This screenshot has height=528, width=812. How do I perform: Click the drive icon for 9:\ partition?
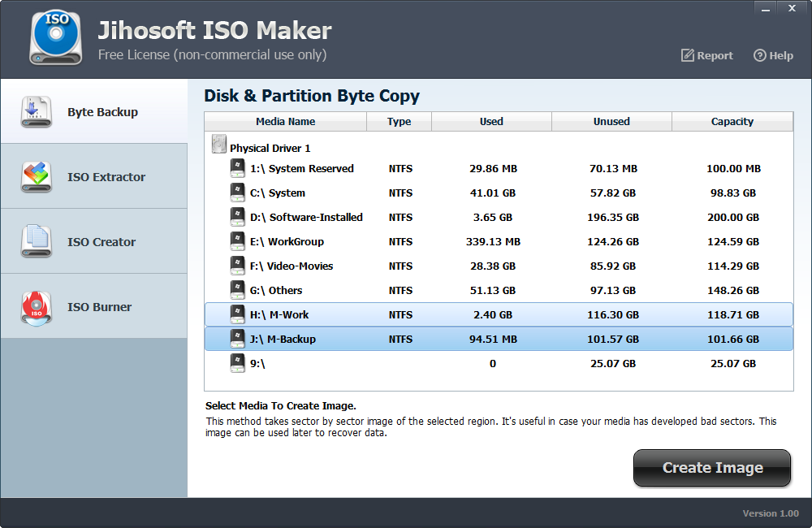(237, 363)
